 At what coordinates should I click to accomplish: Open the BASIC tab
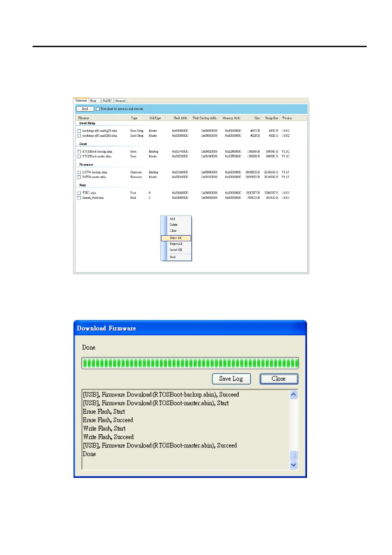point(107,101)
